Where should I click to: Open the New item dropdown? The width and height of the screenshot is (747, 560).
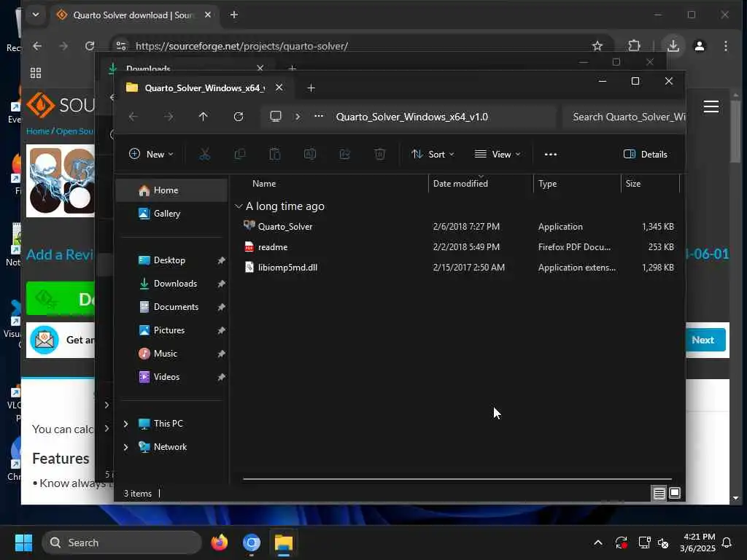[151, 155]
